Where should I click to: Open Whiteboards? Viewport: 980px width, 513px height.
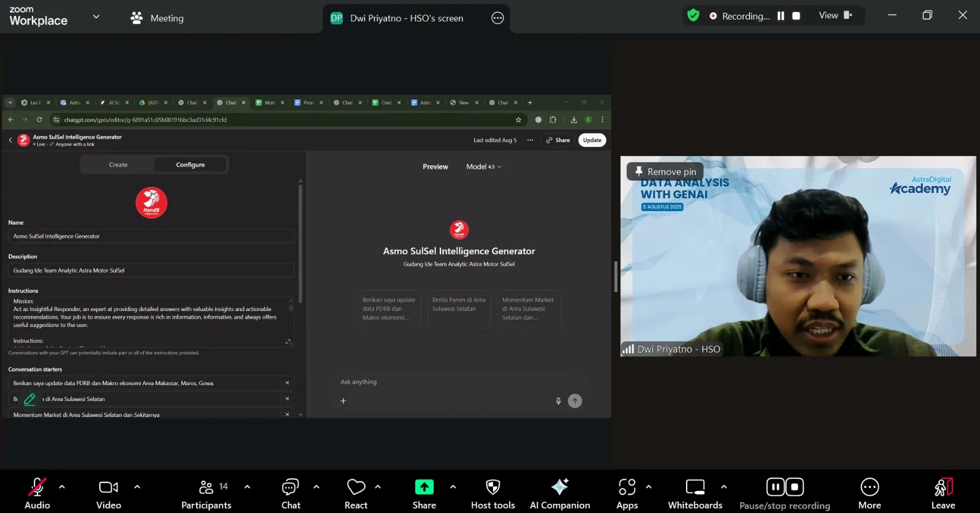[695, 493]
